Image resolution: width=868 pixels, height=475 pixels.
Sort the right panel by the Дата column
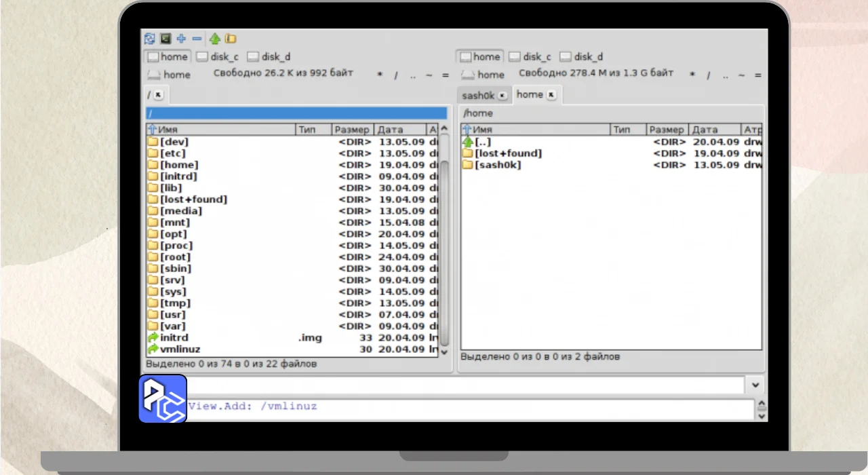(713, 130)
